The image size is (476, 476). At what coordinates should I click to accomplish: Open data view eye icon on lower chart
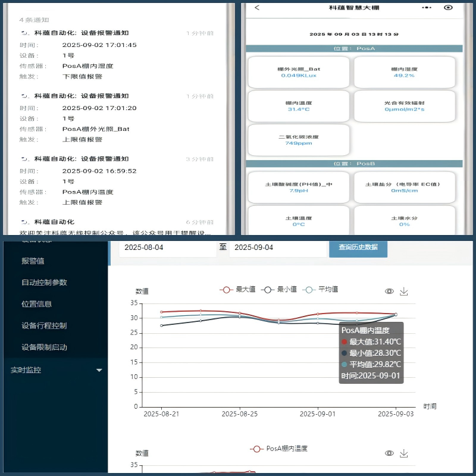tap(389, 453)
